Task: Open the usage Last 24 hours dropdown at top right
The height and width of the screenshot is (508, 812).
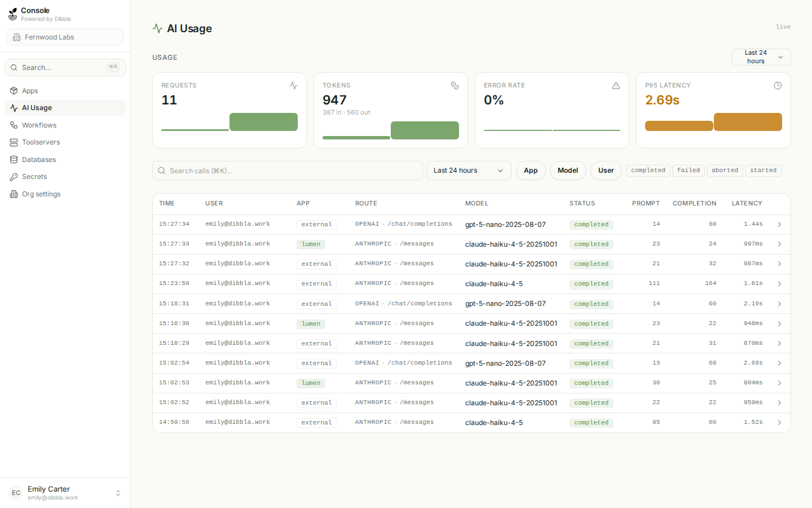Action: (761, 57)
